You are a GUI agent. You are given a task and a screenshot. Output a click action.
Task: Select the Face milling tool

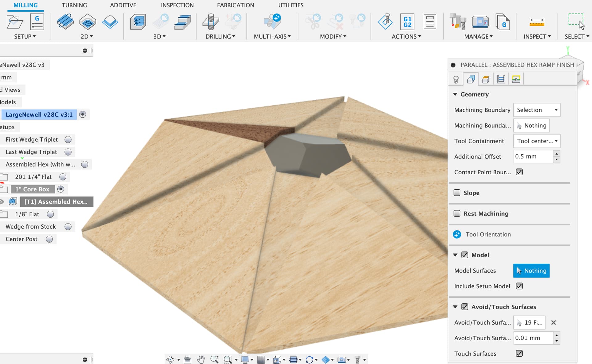click(x=110, y=22)
